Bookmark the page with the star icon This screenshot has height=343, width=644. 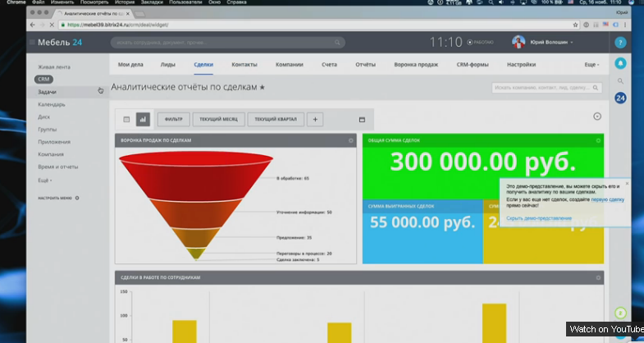tap(575, 25)
